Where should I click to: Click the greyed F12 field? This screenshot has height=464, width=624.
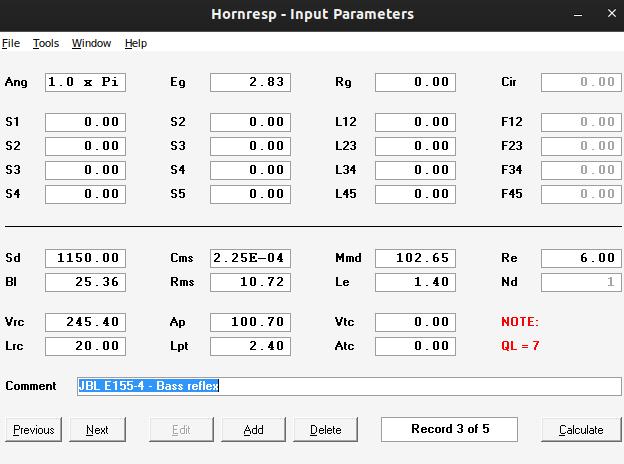581,122
